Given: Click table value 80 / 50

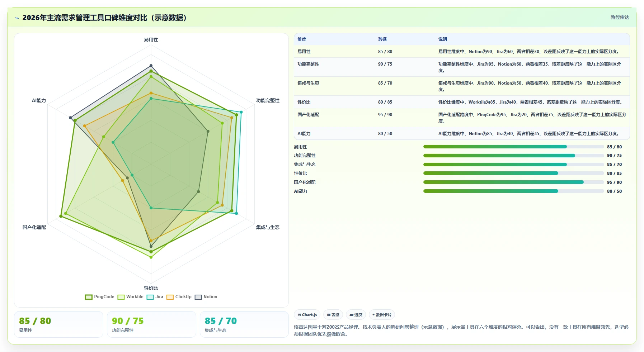Looking at the screenshot, I should click(x=385, y=134).
